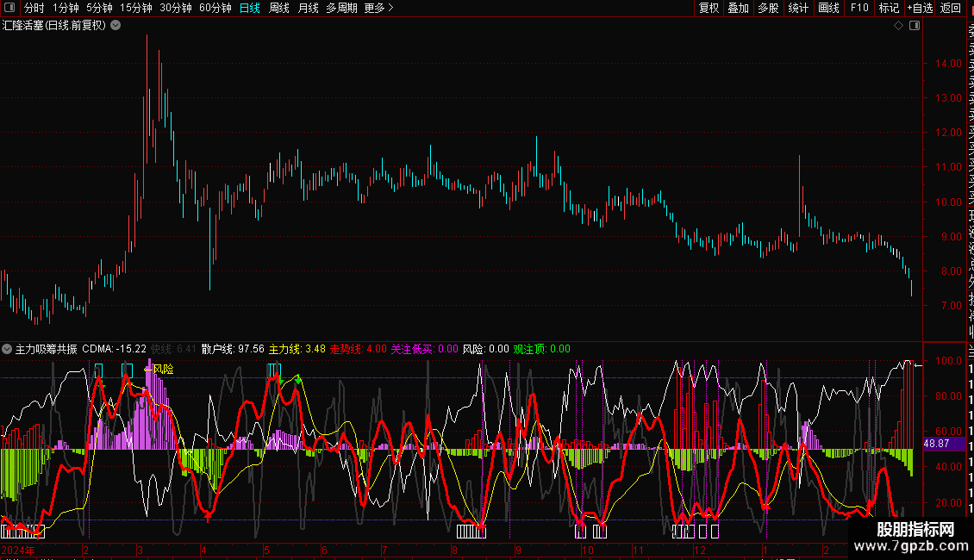Click the yellow 风险 label on indicator chart
This screenshot has width=974, height=560.
pyautogui.click(x=163, y=369)
